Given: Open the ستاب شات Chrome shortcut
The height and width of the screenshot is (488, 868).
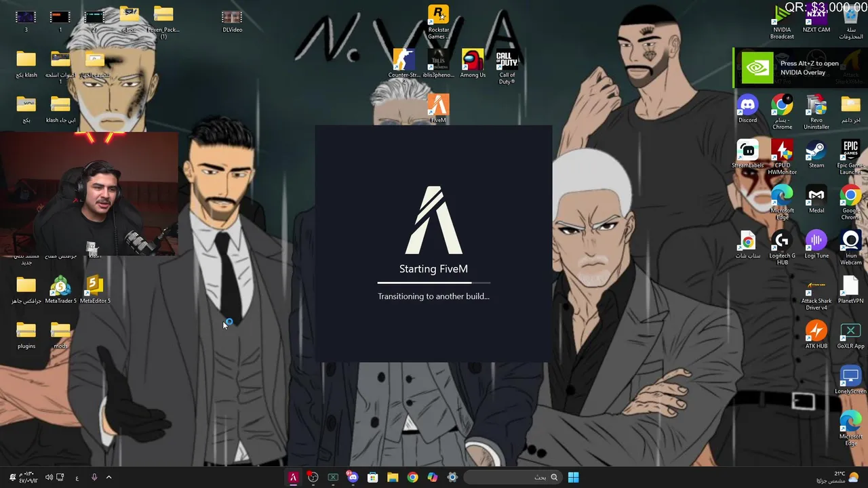Looking at the screenshot, I should pos(747,244).
